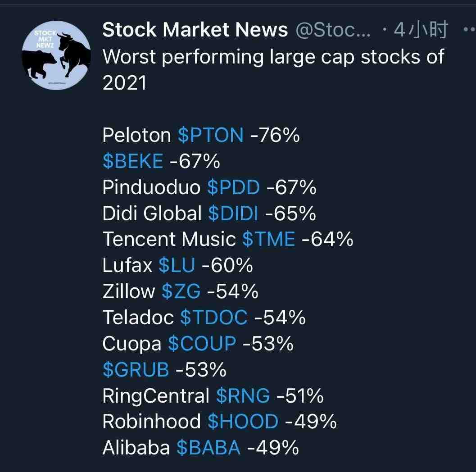This screenshot has height=472, width=476.
Task: Open the tweet's three-dot more options menu
Action: [x=470, y=30]
